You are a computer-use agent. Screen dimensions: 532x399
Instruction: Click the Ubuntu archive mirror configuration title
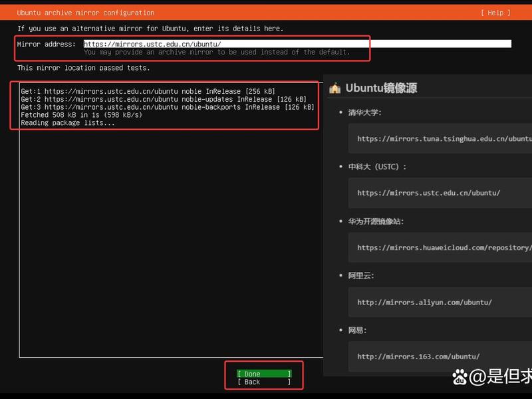tap(86, 13)
